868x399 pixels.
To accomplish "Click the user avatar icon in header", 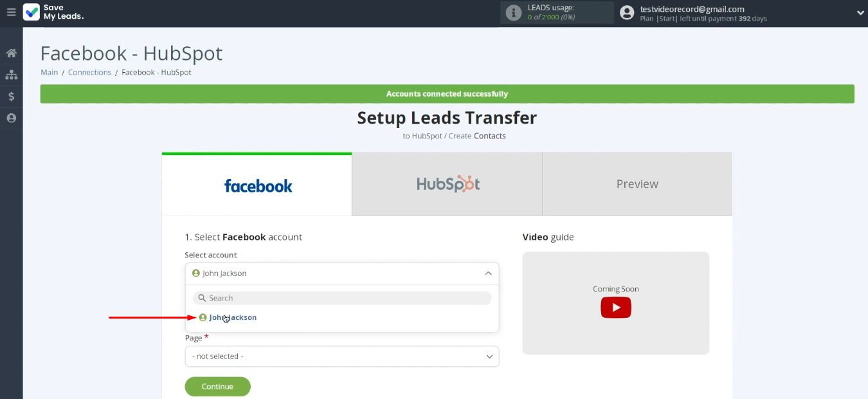I will 627,12.
